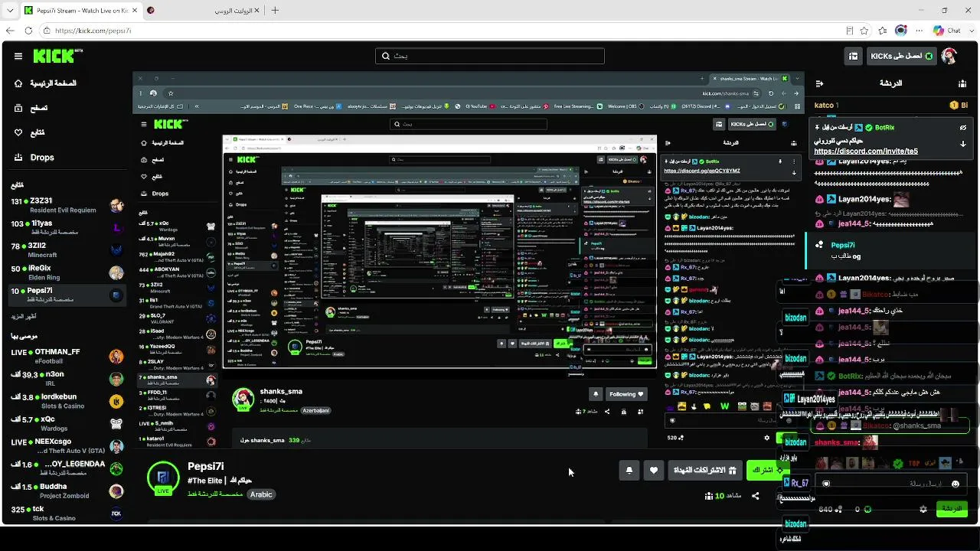Image resolution: width=980 pixels, height=551 pixels.
Task: Click the viewers count icon
Action: pyautogui.click(x=709, y=496)
